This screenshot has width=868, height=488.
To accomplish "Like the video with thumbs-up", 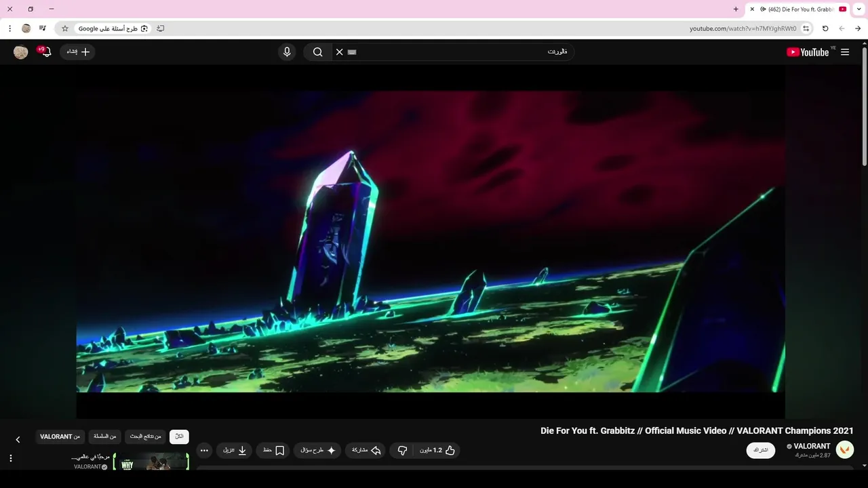I will (x=439, y=450).
